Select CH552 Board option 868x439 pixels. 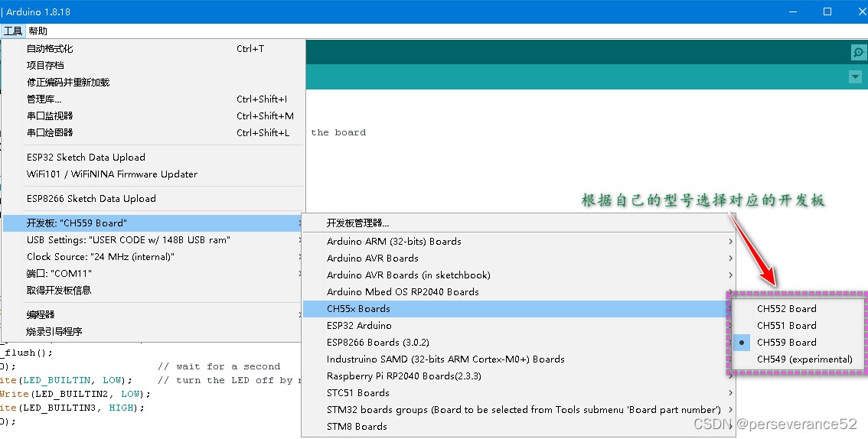[x=798, y=309]
